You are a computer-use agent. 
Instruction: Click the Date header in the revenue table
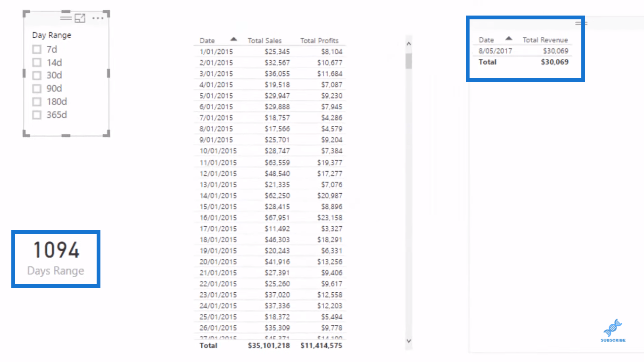[x=486, y=40]
